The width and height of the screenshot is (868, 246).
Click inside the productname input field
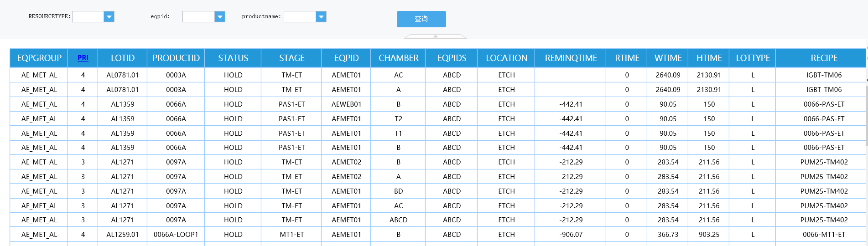[300, 17]
